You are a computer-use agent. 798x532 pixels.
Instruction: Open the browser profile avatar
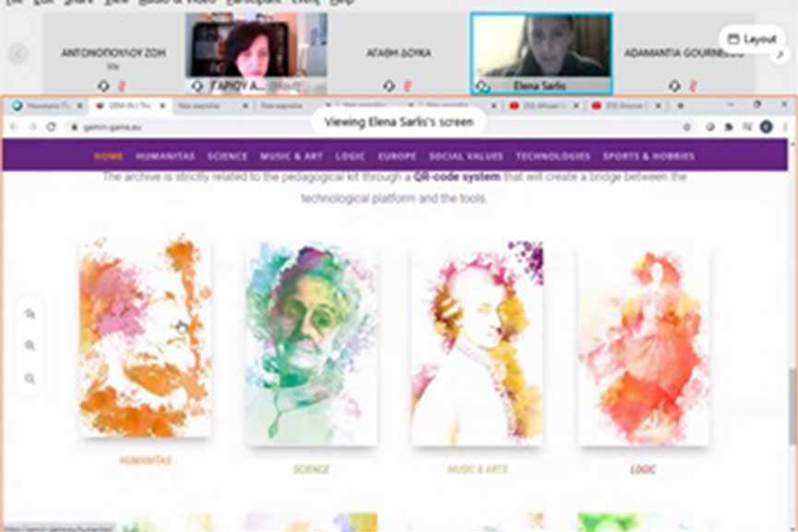pos(767,127)
